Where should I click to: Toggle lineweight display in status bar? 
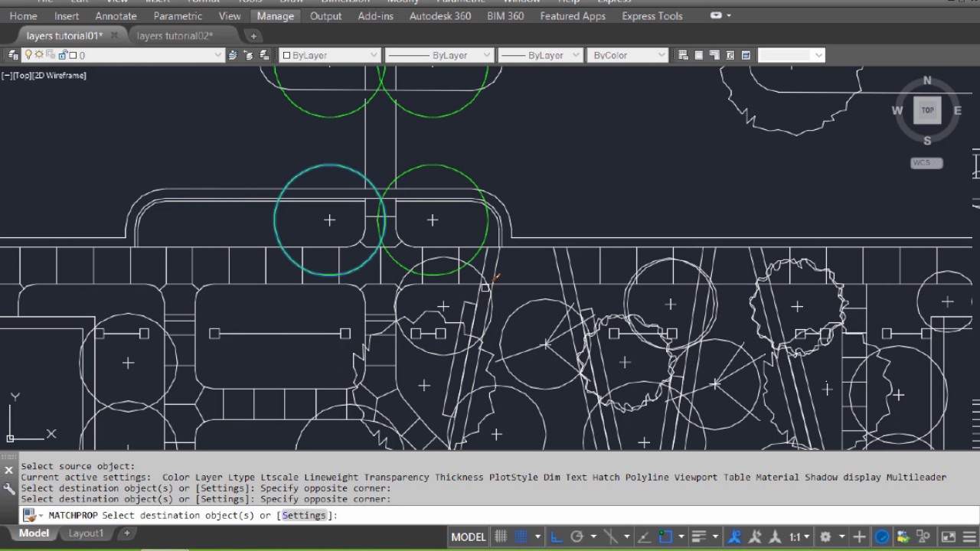(x=697, y=536)
